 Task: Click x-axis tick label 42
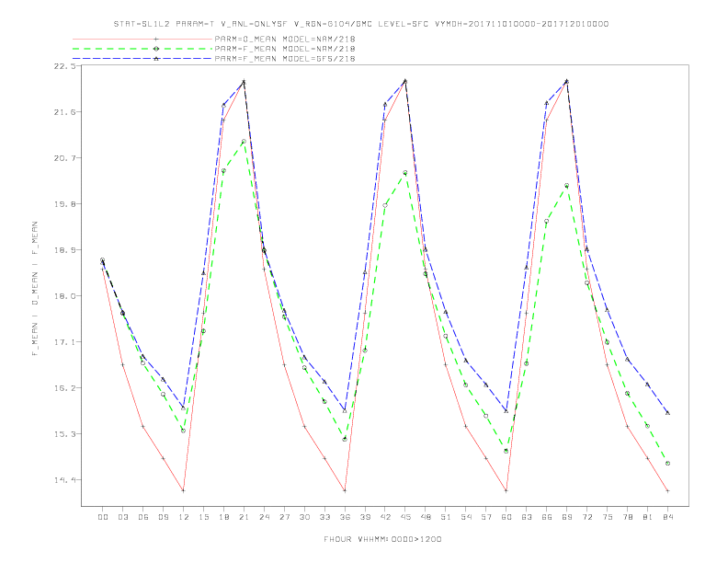coord(385,517)
